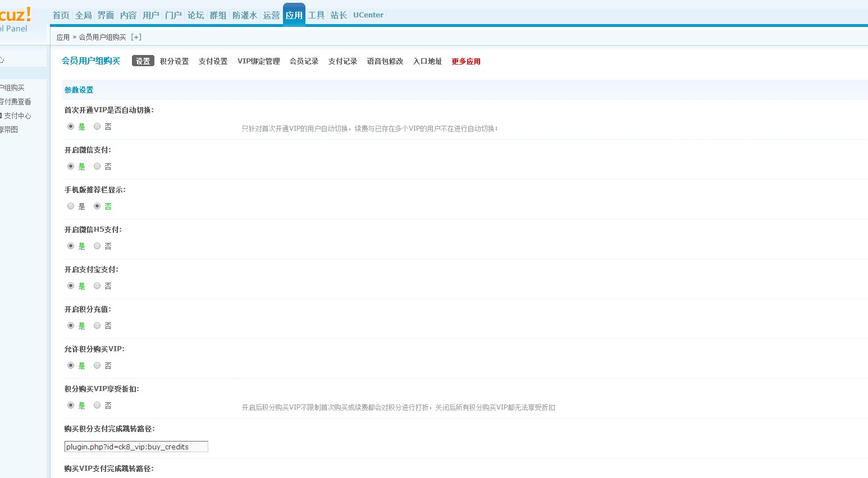Click the red 更多应用 link

click(466, 61)
